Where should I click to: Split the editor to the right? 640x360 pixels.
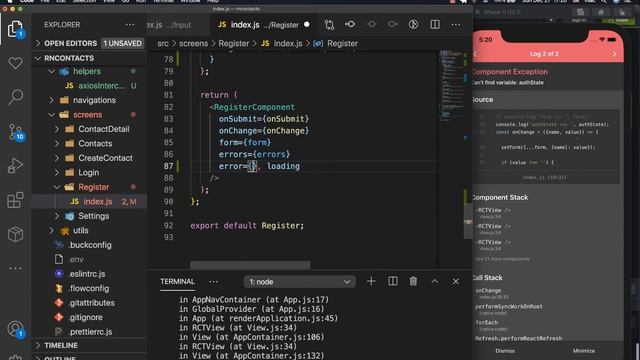click(x=435, y=24)
